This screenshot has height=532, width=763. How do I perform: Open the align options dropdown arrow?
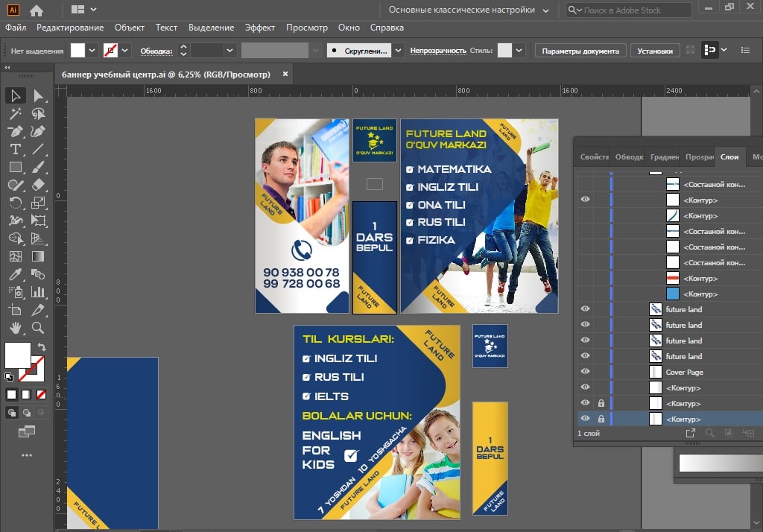724,50
